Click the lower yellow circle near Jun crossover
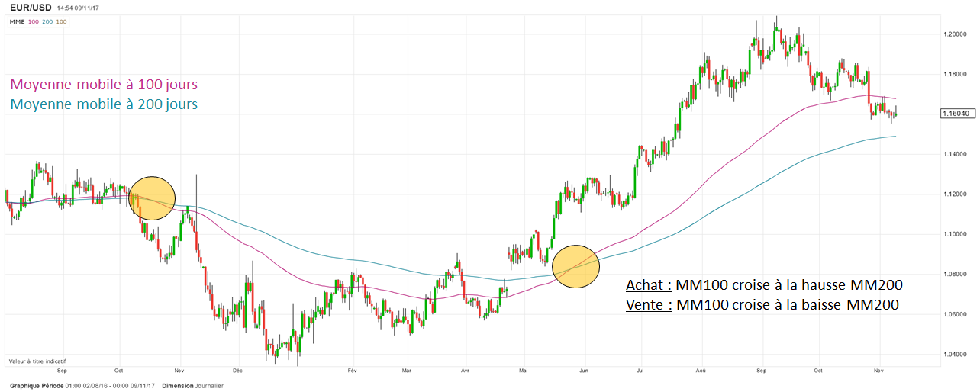Screen dimensions: 980x392 tap(575, 267)
